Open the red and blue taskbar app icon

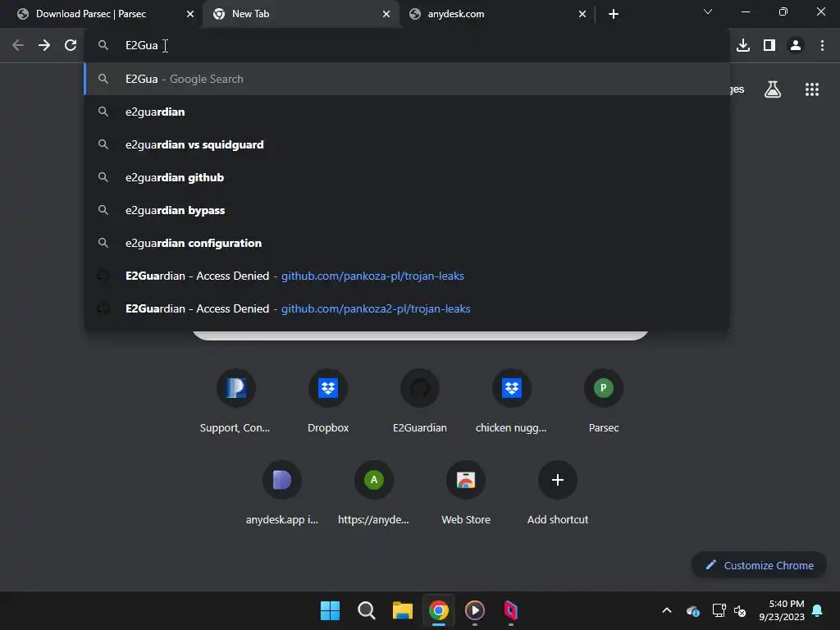pos(511,610)
